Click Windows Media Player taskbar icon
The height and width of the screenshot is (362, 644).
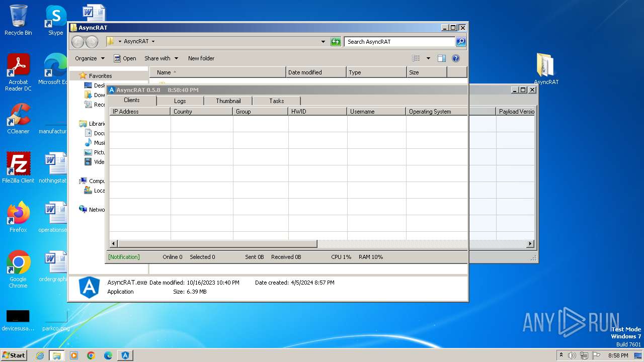point(74,355)
